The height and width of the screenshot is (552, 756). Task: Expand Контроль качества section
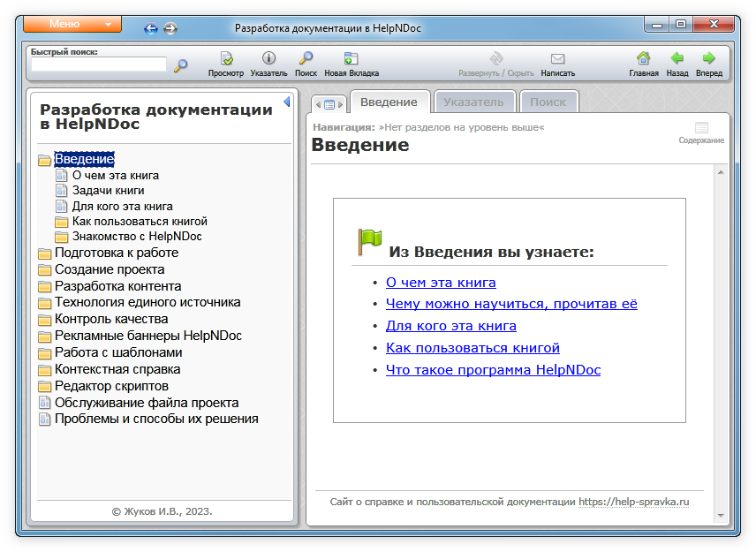pyautogui.click(x=111, y=319)
